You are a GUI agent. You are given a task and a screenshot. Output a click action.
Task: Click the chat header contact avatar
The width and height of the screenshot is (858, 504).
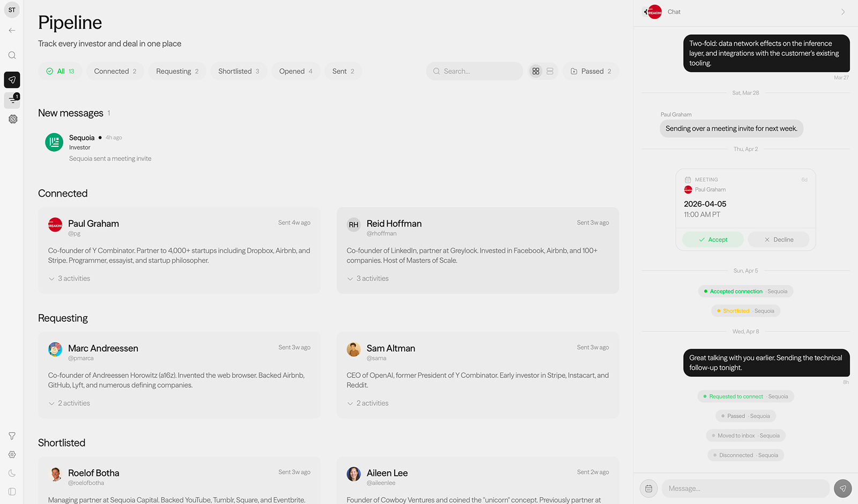[654, 12]
